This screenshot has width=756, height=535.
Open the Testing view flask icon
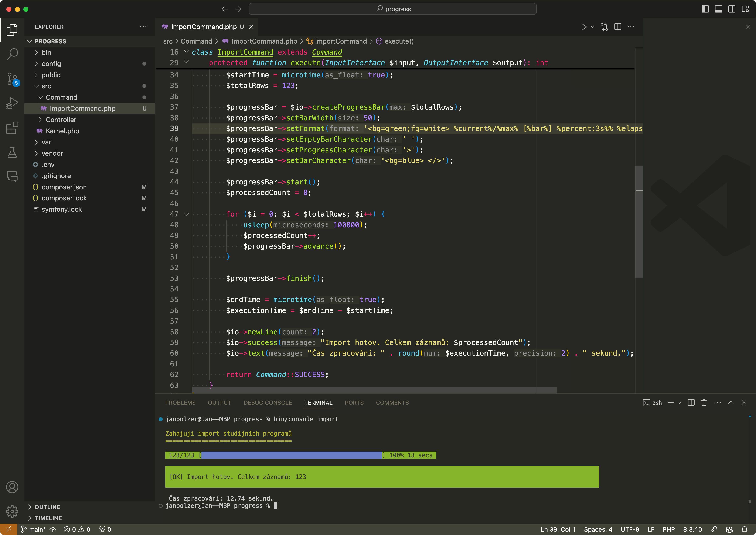12,152
